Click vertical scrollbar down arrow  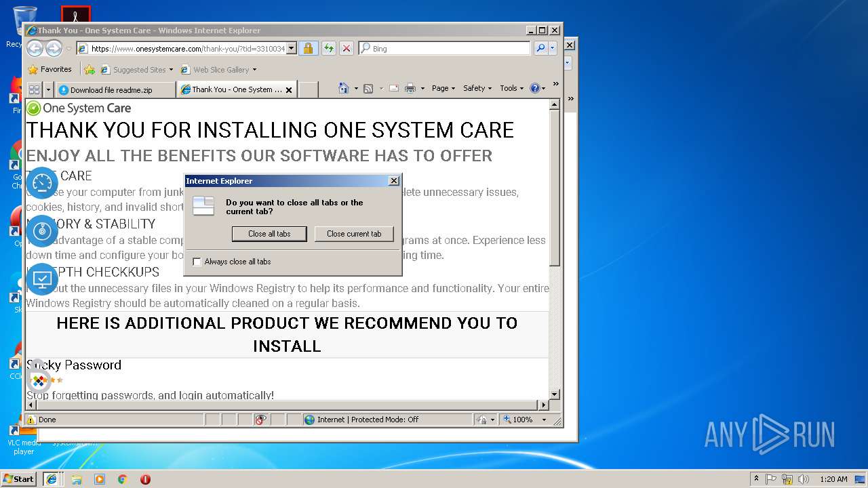tap(554, 394)
